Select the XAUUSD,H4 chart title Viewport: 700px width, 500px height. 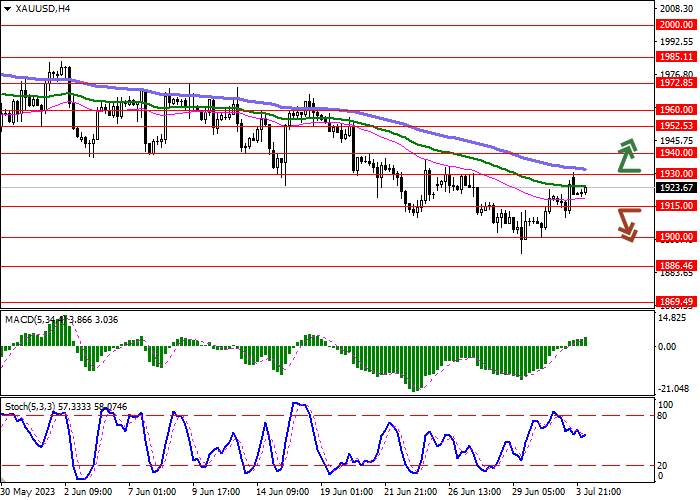pyautogui.click(x=42, y=8)
